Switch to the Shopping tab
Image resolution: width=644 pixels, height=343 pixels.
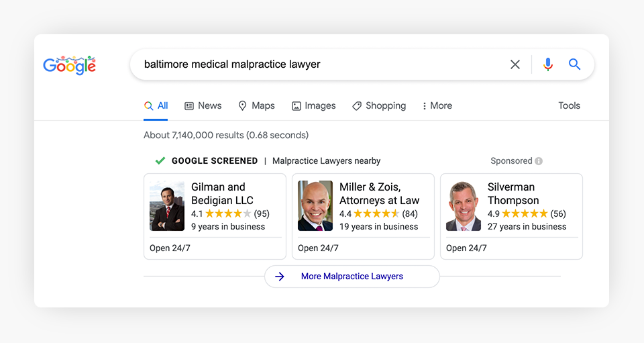pos(379,106)
